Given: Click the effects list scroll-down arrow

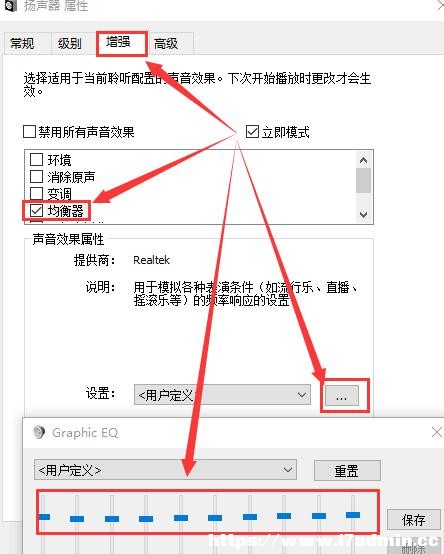Looking at the screenshot, I should pos(363,214).
